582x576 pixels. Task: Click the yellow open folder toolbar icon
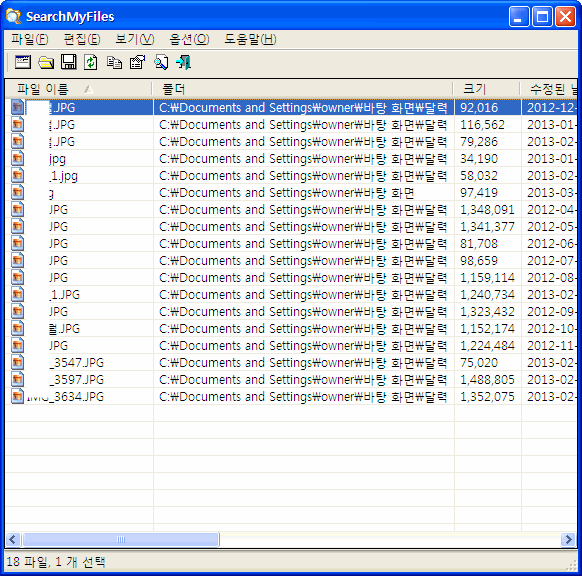tap(46, 62)
